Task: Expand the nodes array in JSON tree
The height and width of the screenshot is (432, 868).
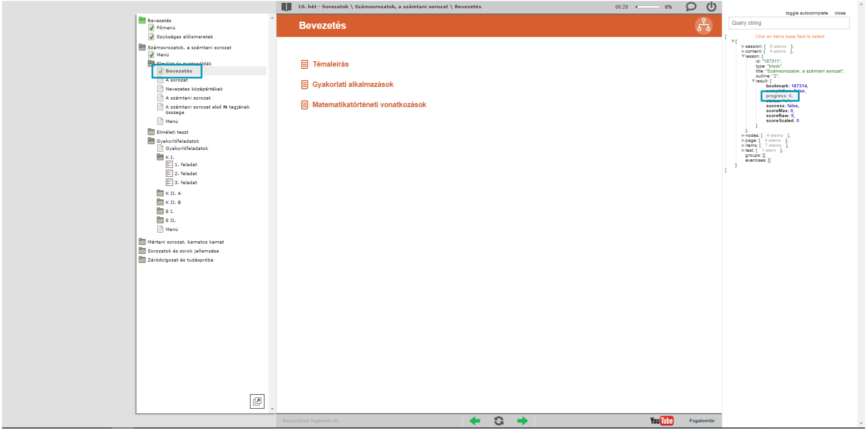Action: point(743,135)
